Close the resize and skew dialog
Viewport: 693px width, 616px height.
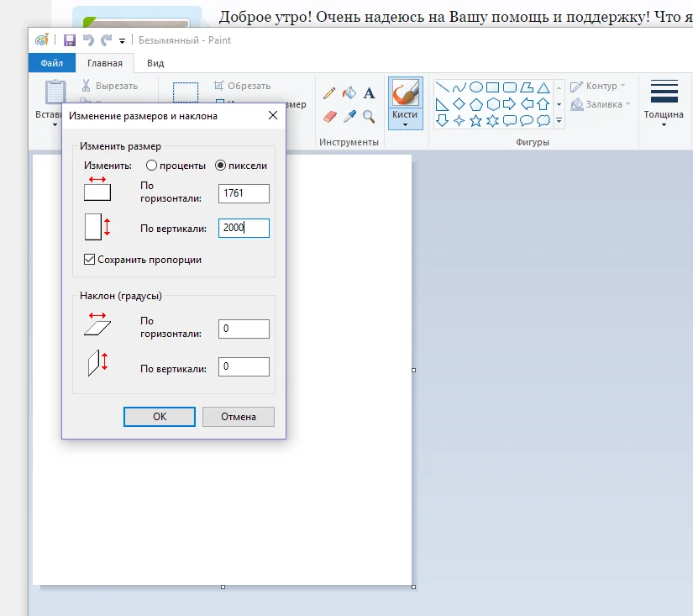click(273, 115)
